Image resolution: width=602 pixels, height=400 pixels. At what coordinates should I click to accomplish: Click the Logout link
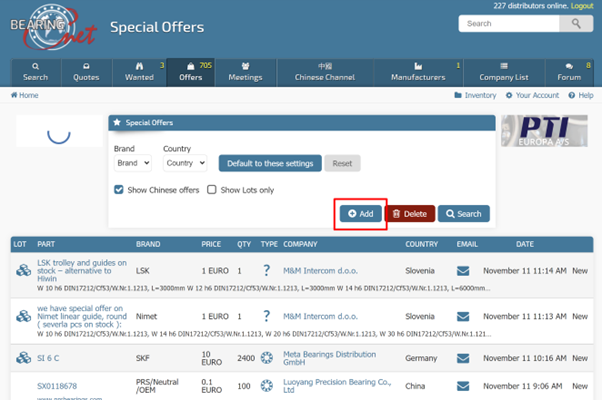[x=582, y=6]
